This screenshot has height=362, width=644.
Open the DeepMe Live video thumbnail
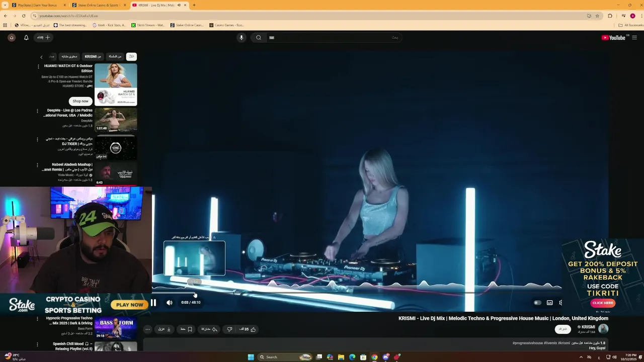[116, 120]
